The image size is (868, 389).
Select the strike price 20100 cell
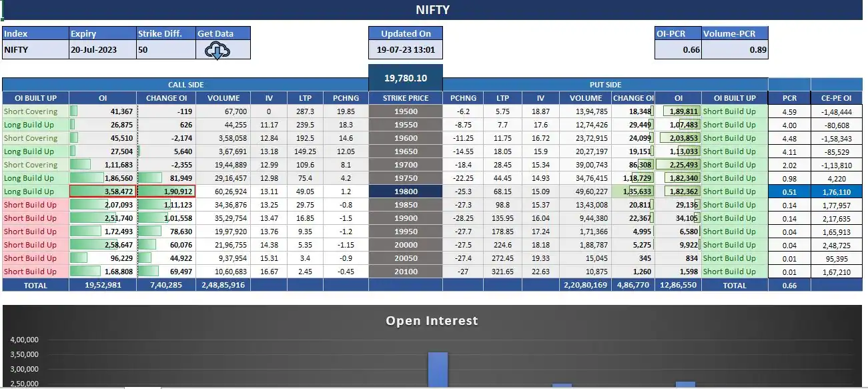tap(406, 272)
